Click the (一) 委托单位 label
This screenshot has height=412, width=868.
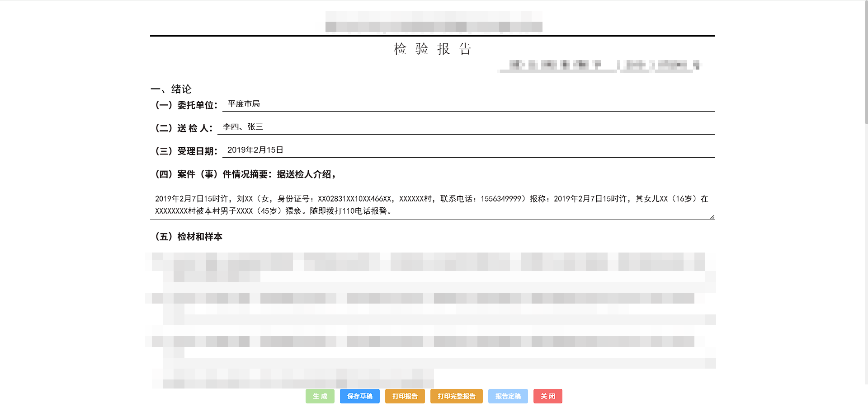(x=186, y=105)
